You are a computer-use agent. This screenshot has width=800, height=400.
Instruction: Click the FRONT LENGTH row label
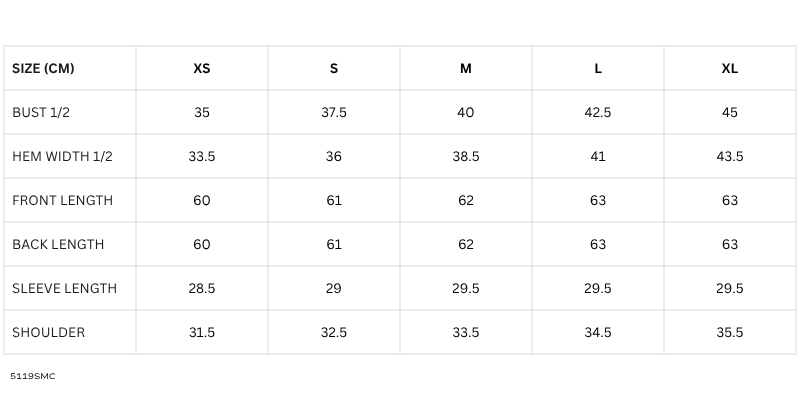click(62, 201)
